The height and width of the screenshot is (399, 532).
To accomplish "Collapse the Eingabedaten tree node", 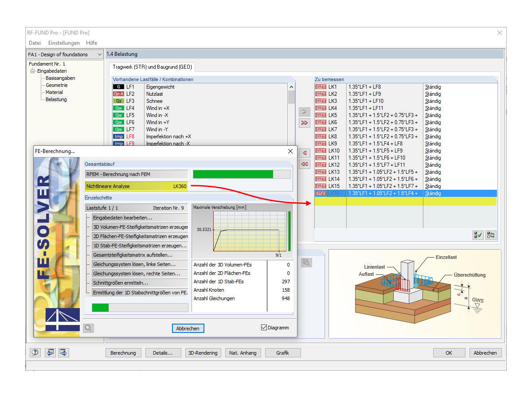I will point(32,71).
